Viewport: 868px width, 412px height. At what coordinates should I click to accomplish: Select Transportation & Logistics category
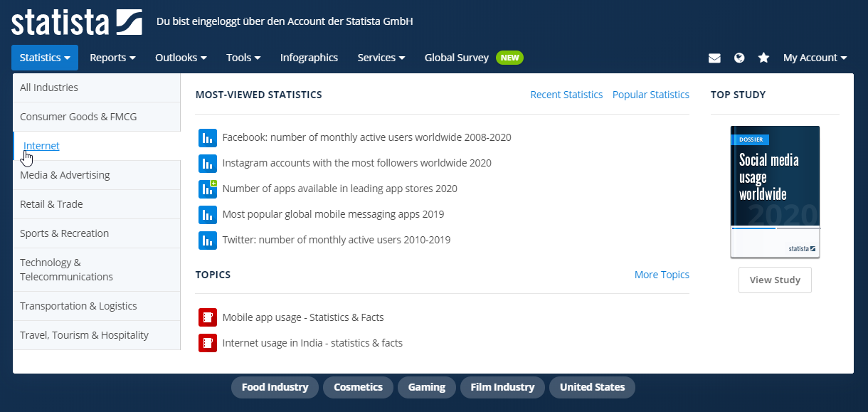(97, 306)
